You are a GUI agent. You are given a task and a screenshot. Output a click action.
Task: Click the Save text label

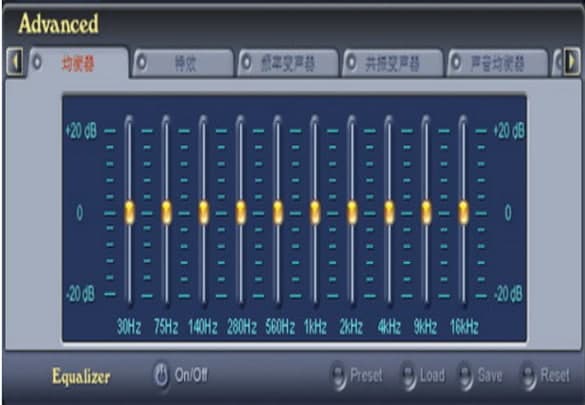pos(490,376)
